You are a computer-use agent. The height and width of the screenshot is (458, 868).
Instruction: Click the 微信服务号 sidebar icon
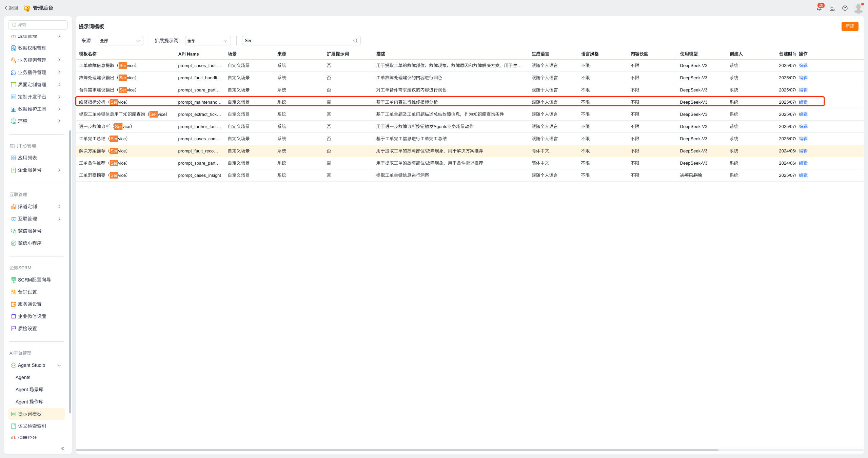click(14, 231)
